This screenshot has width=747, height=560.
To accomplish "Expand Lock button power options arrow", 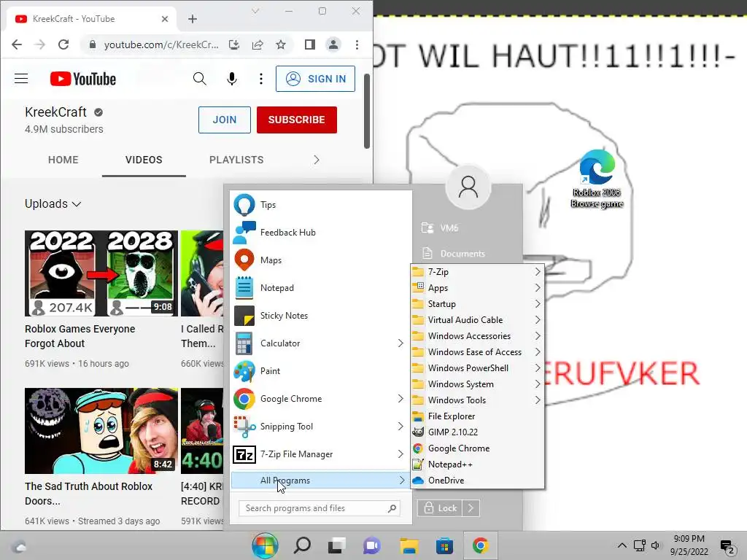I will 471,508.
